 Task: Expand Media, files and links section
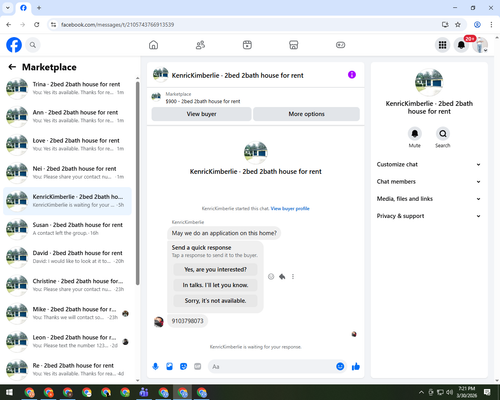pyautogui.click(x=429, y=199)
